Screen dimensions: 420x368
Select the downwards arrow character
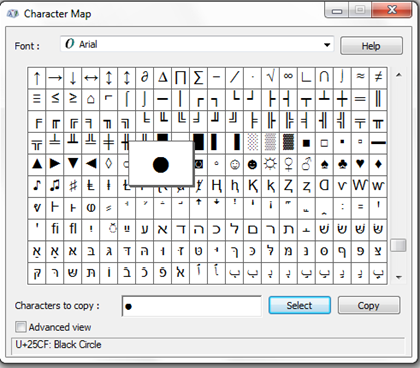pyautogui.click(x=73, y=78)
